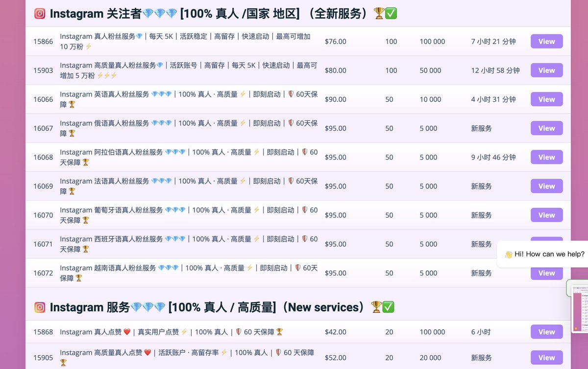This screenshot has height=369, width=588.
Task: Click the 50 000 maximum value
Action: click(430, 70)
